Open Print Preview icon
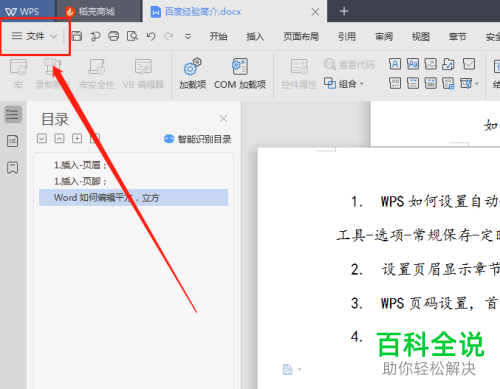This screenshot has height=389, width=500. click(132, 36)
